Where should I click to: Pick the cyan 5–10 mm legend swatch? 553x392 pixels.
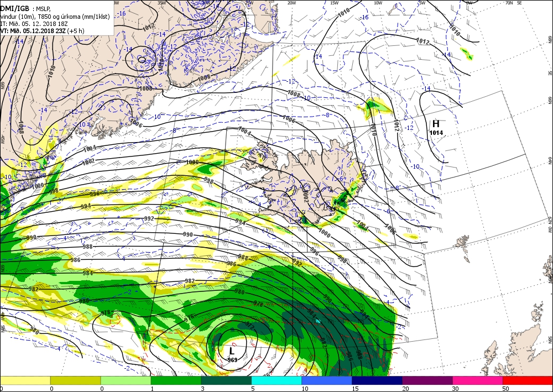click(x=276, y=380)
